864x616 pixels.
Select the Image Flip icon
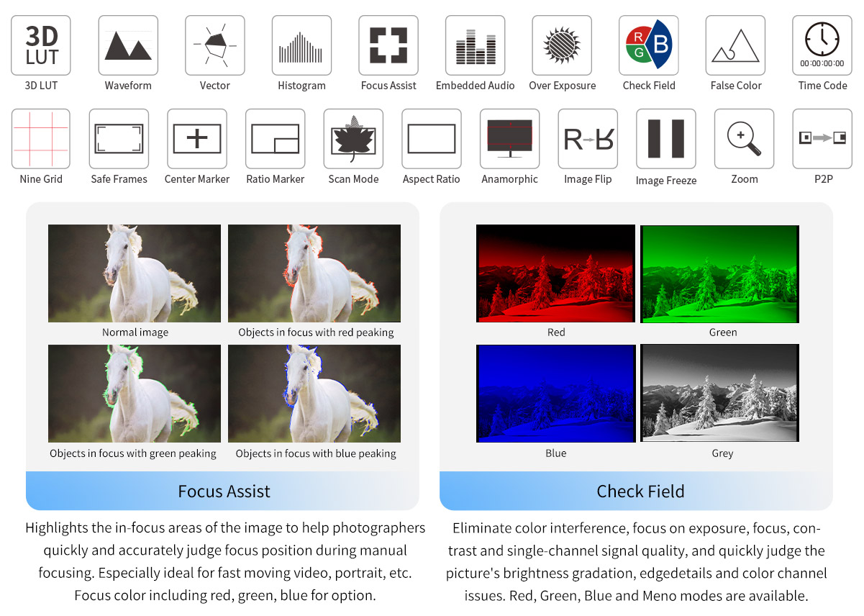(588, 139)
